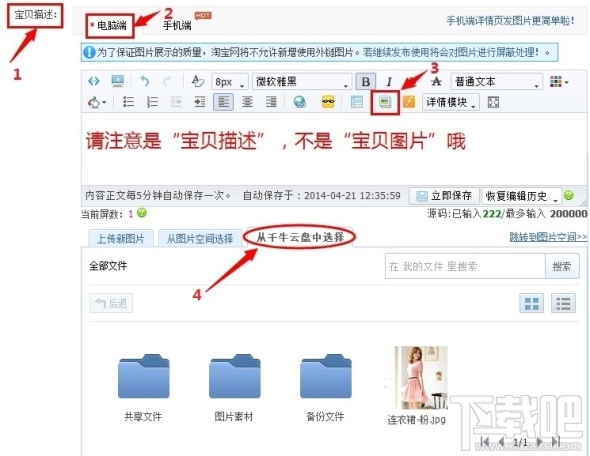Align text to the right
The height and width of the screenshot is (456, 590).
click(271, 102)
